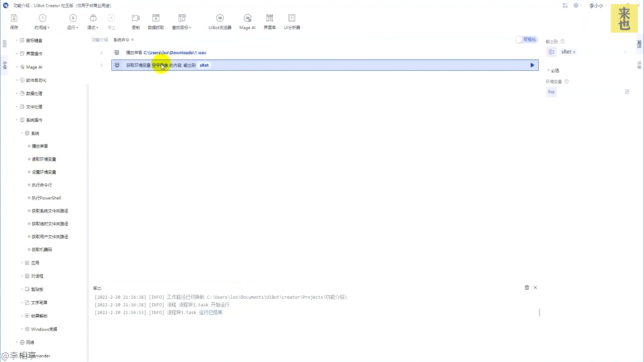Select the 播放声音 command
Image resolution: width=644 pixels, height=362 pixels.
(x=40, y=146)
